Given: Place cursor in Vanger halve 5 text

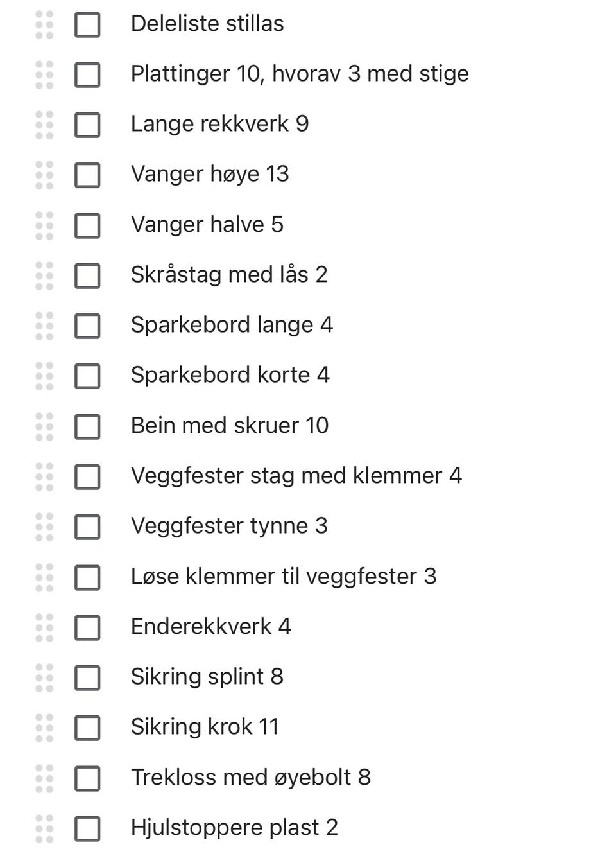Looking at the screenshot, I should [x=207, y=225].
